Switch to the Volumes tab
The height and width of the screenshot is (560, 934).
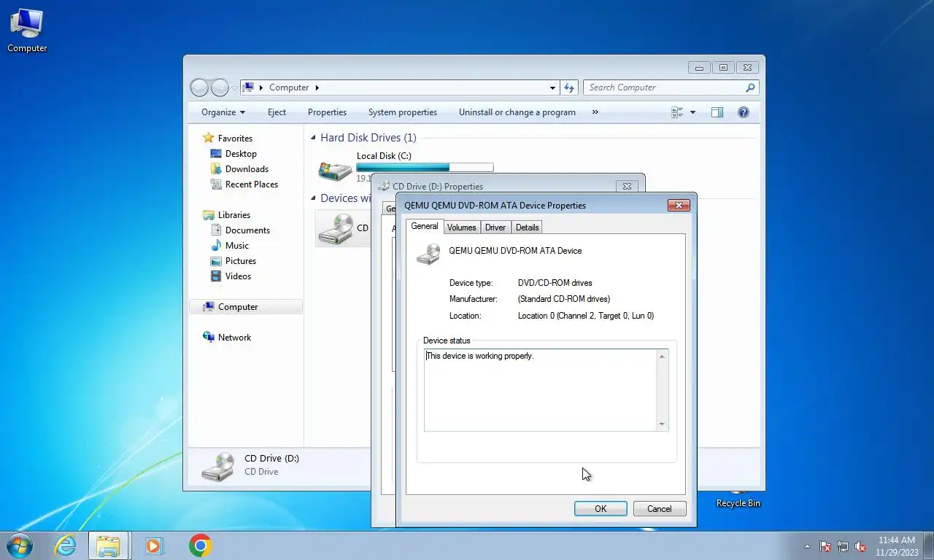pos(461,227)
